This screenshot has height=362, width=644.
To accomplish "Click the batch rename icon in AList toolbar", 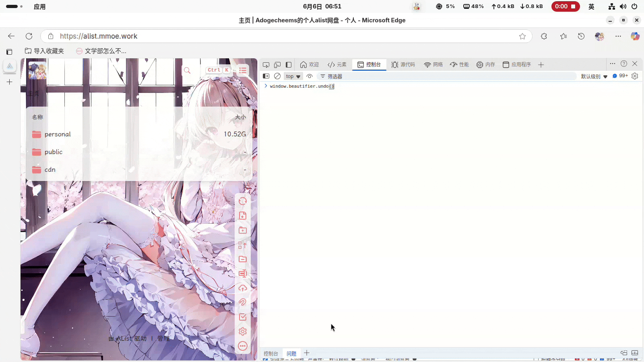I will pos(243,274).
